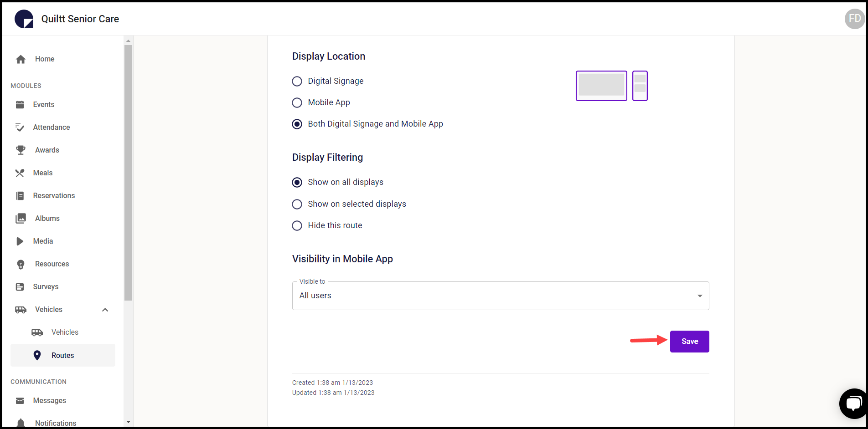The image size is (868, 429).
Task: Click the Messages envelope icon
Action: (21, 400)
